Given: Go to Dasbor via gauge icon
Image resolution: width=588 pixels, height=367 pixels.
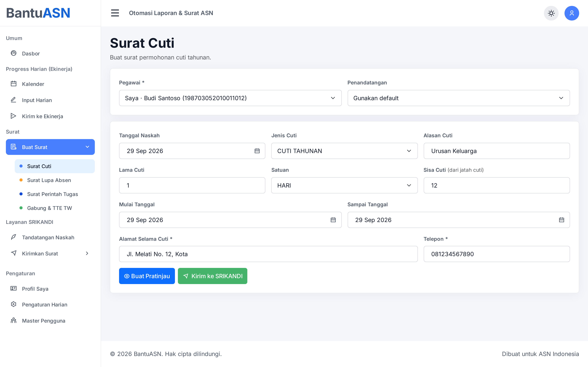Looking at the screenshot, I should 14,53.
